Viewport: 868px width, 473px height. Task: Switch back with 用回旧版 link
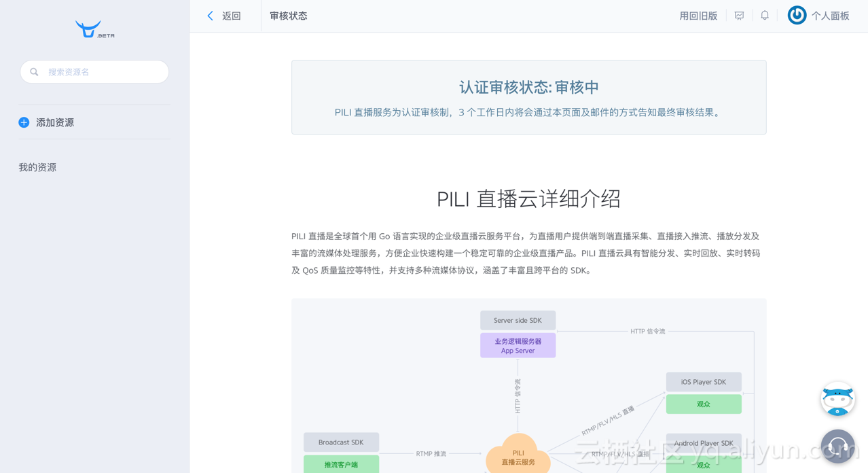point(698,16)
